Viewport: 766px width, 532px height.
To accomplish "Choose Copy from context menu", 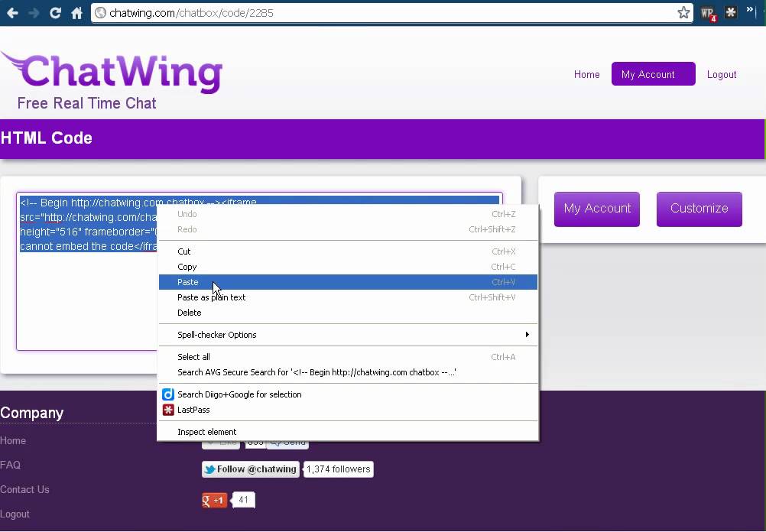I will point(348,267).
